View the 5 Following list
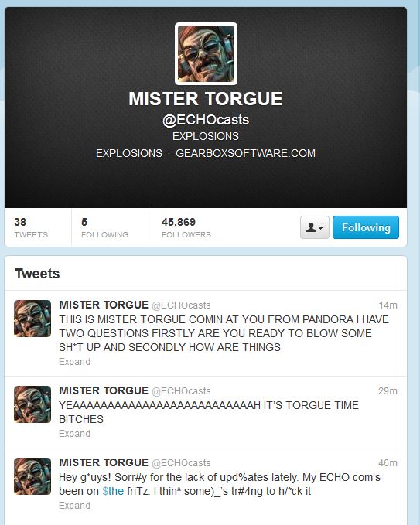The width and height of the screenshot is (420, 525). [x=105, y=227]
